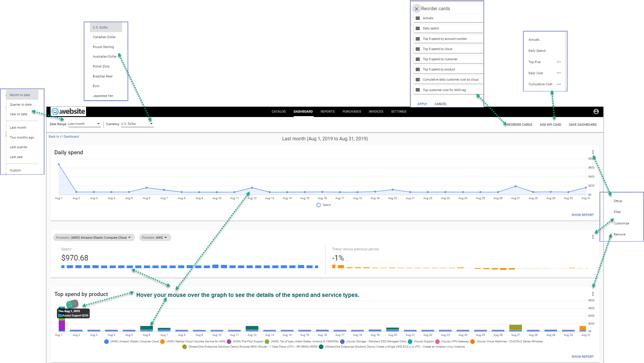The image size is (644, 363).
Task: Click drag handle for Top 5 spend by cloud
Action: (x=418, y=49)
